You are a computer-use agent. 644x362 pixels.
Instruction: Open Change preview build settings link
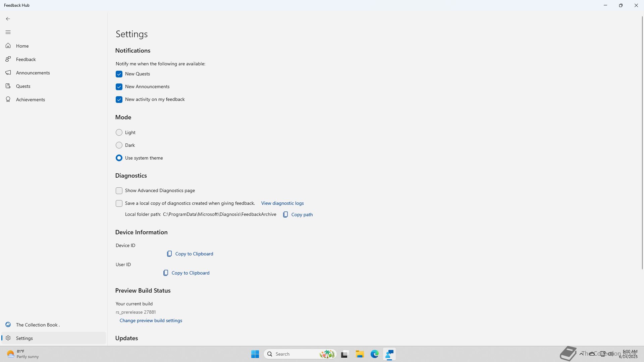point(151,320)
